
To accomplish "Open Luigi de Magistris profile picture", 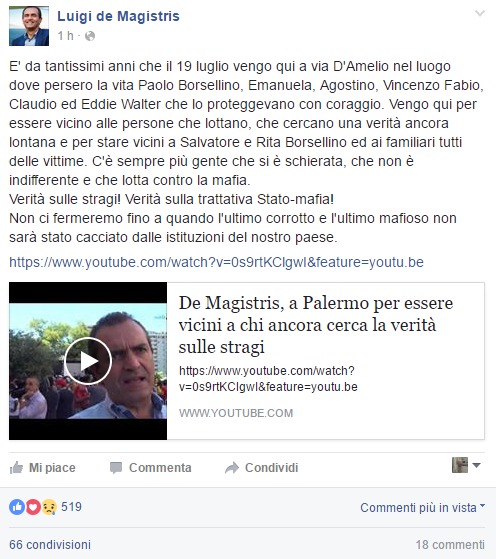I will (29, 26).
